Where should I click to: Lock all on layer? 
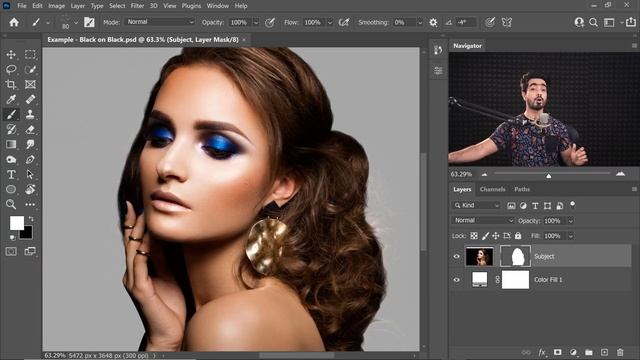tap(518, 236)
